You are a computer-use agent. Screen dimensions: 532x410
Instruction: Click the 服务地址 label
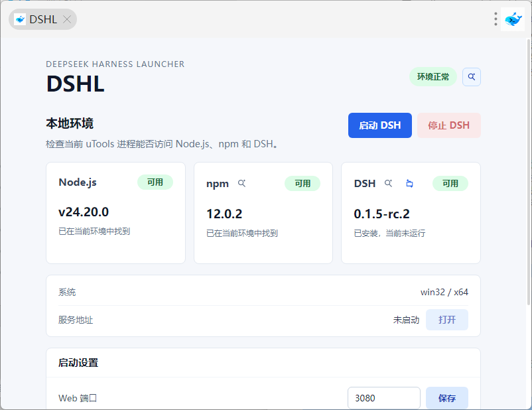tap(76, 320)
